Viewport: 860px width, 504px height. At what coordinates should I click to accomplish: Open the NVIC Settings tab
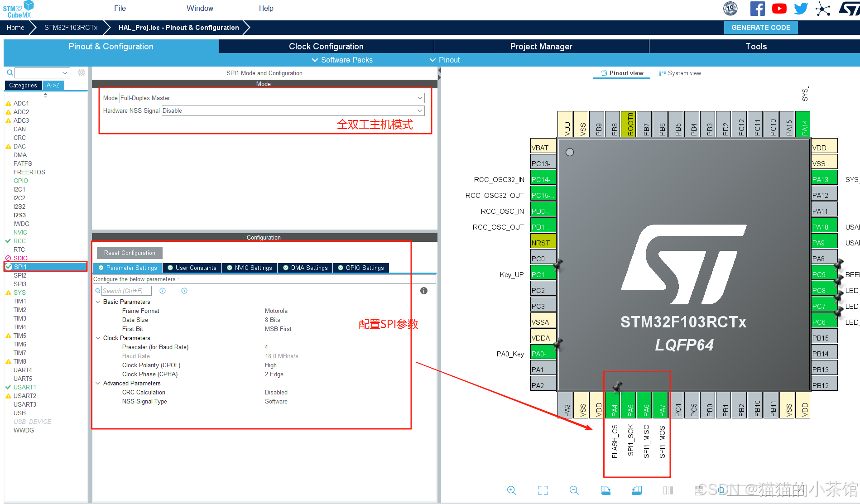(250, 268)
